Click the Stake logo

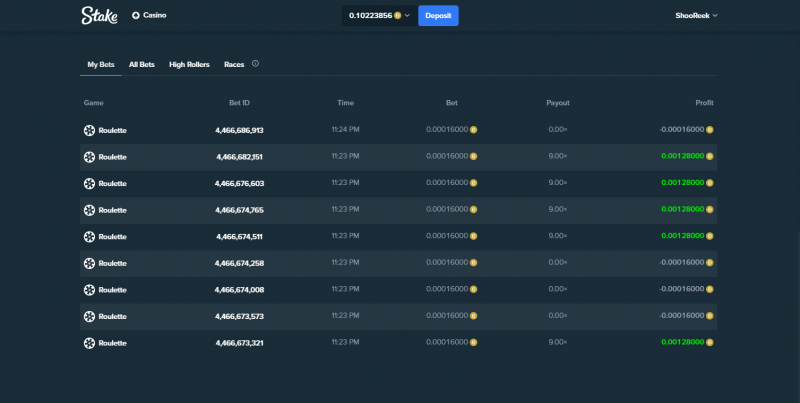99,15
